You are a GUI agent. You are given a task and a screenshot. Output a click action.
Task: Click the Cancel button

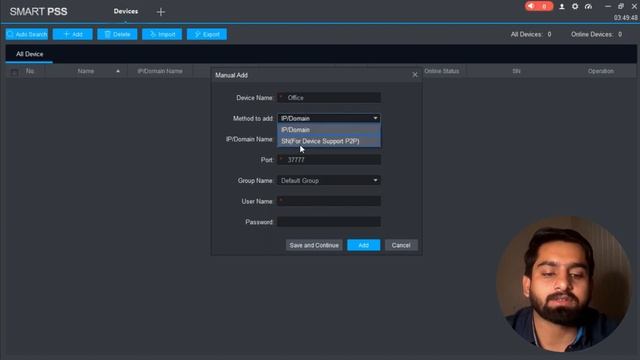tap(401, 245)
